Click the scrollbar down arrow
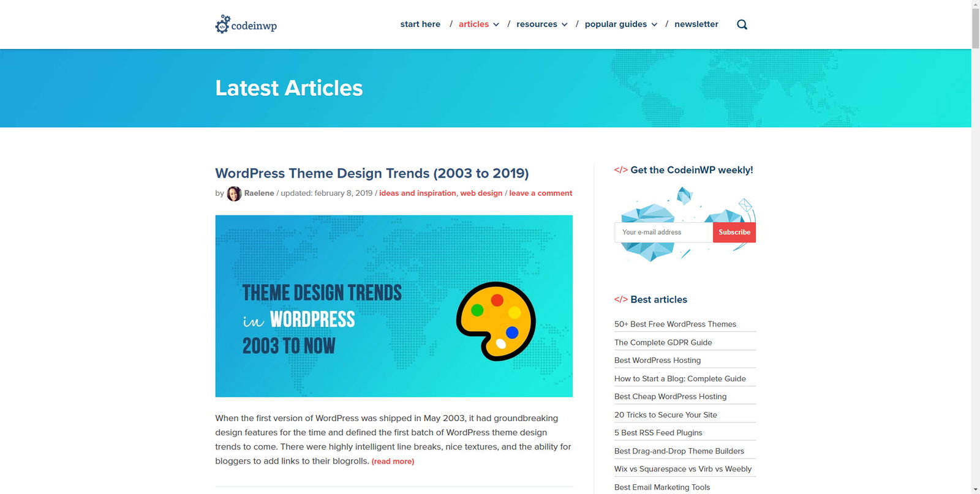Image resolution: width=980 pixels, height=494 pixels. point(976,490)
